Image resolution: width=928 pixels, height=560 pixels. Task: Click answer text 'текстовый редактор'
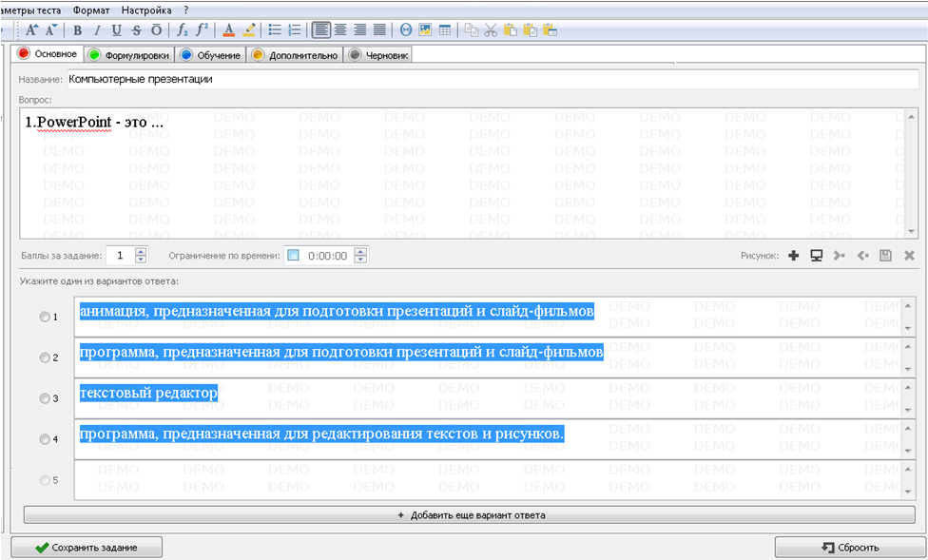tap(148, 393)
